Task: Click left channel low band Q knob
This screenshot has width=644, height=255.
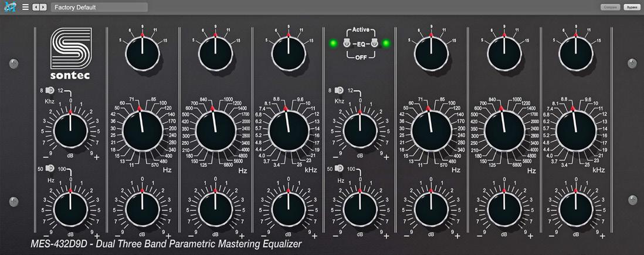Action: tap(143, 54)
